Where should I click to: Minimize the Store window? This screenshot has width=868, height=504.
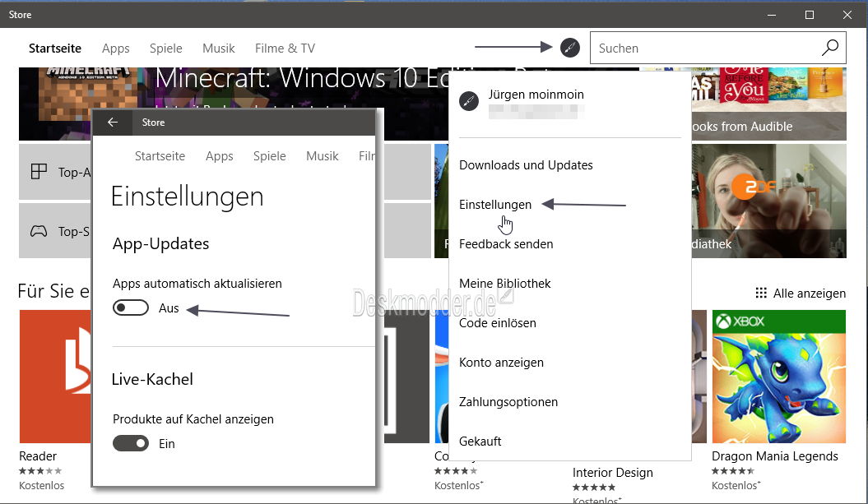tap(772, 15)
